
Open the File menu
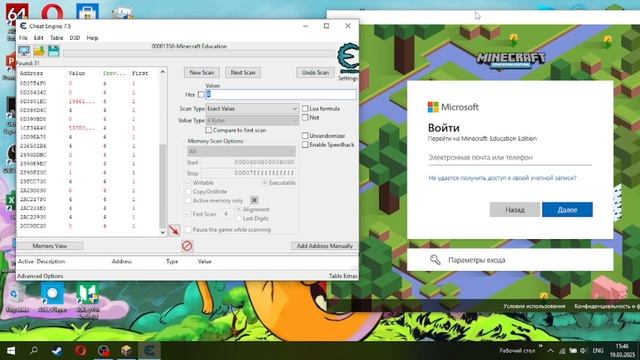[x=23, y=38]
